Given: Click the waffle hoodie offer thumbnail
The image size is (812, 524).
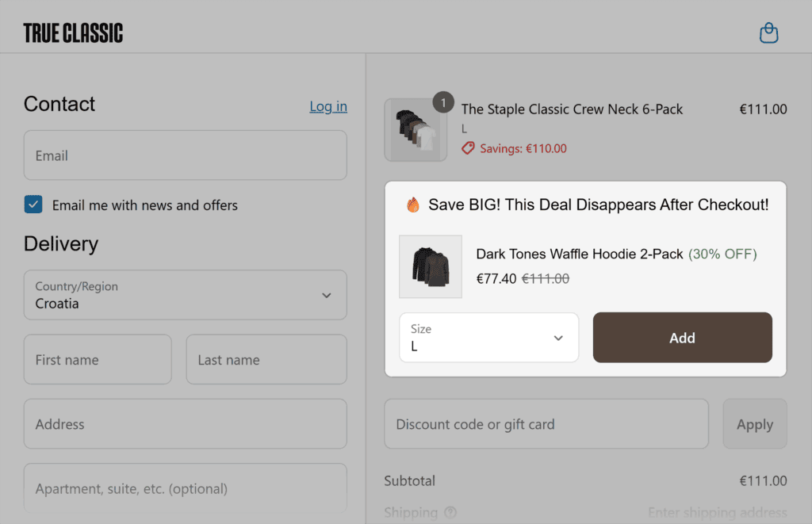Looking at the screenshot, I should coord(430,267).
